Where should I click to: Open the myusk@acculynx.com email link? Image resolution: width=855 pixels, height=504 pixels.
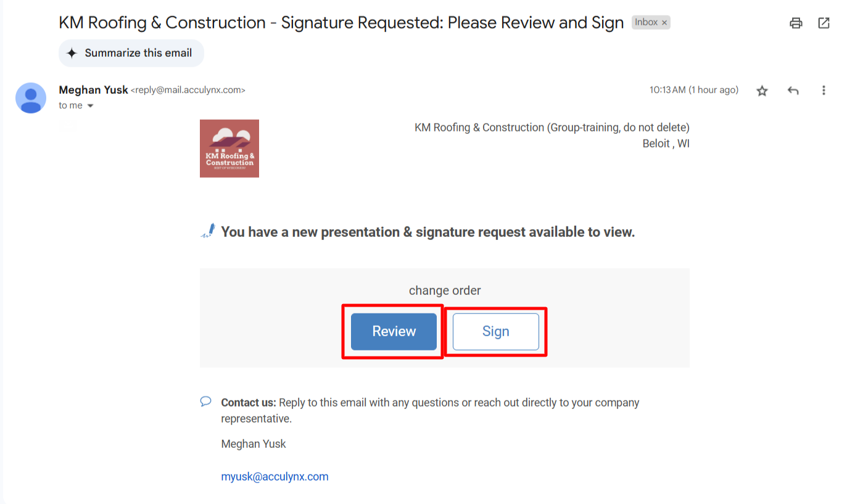tap(275, 477)
